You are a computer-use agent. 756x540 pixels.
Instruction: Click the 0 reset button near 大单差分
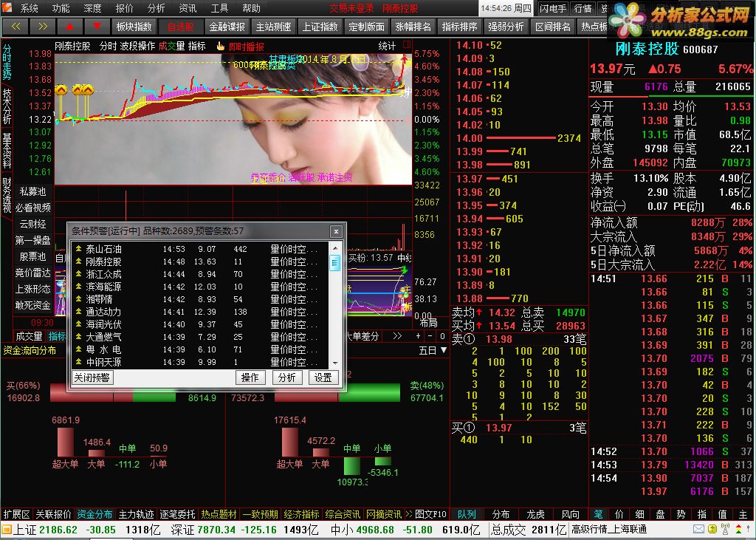[443, 336]
